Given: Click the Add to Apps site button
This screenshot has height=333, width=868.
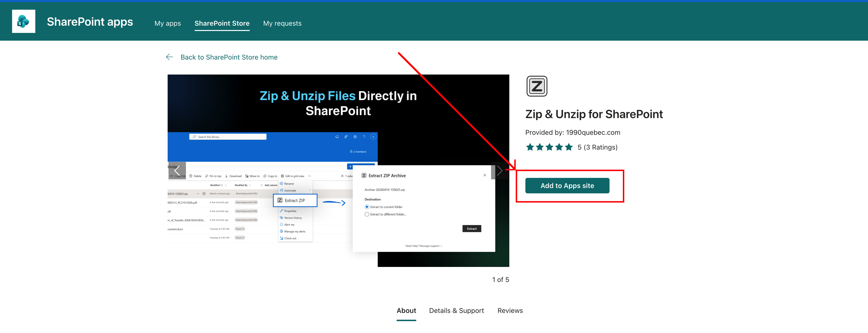Looking at the screenshot, I should [x=567, y=186].
